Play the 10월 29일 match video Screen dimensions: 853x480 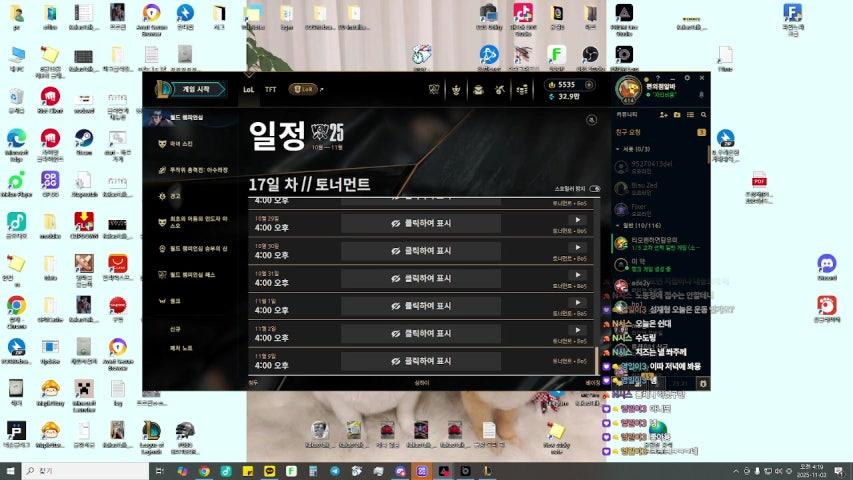click(577, 220)
